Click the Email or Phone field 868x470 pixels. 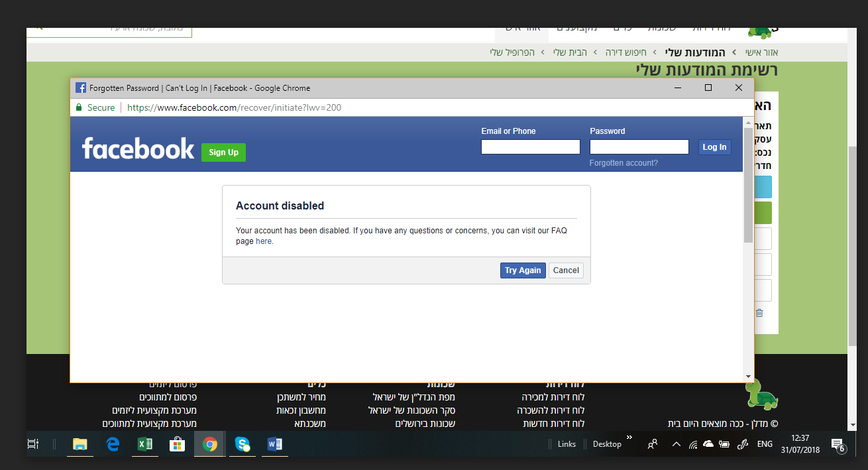click(x=530, y=146)
